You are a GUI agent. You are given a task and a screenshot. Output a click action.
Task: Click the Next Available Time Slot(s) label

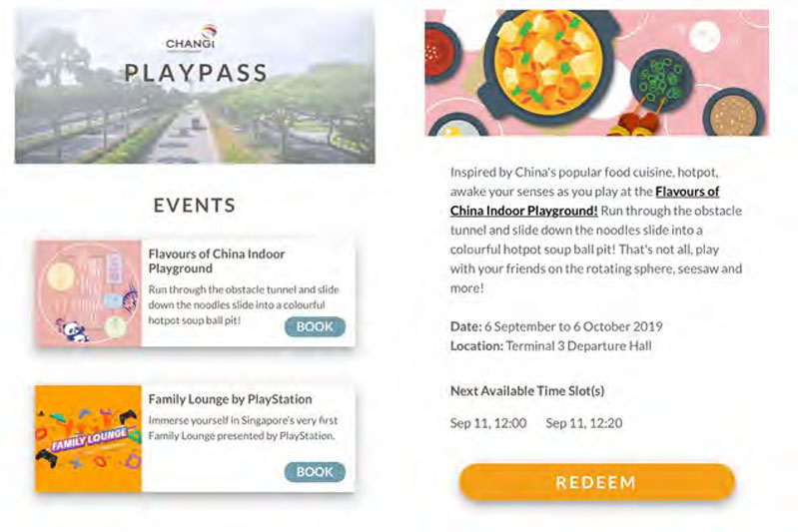click(x=527, y=390)
